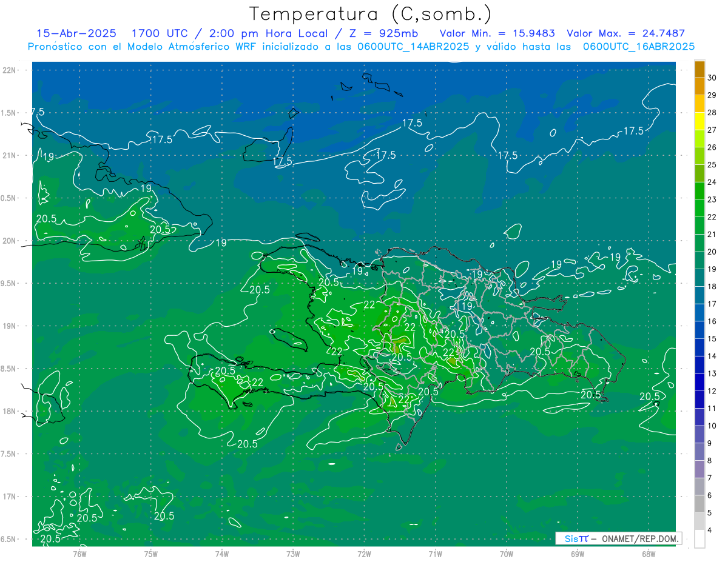Click "Valor Max. = 24.7487"

tap(626, 33)
